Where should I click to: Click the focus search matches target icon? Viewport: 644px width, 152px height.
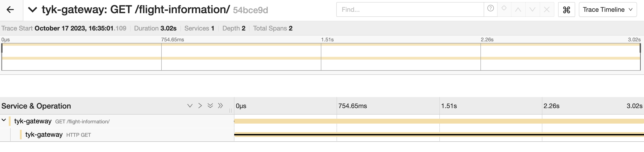[x=504, y=9]
